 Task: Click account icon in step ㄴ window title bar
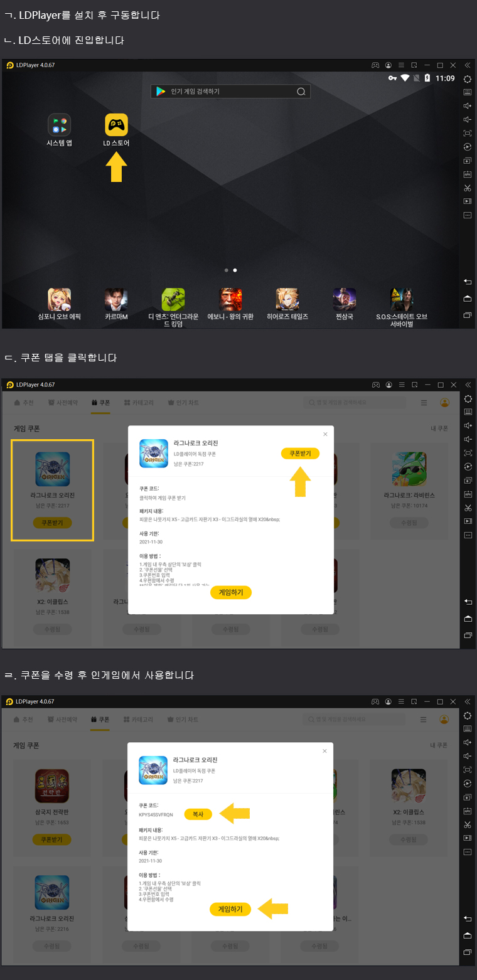[389, 65]
